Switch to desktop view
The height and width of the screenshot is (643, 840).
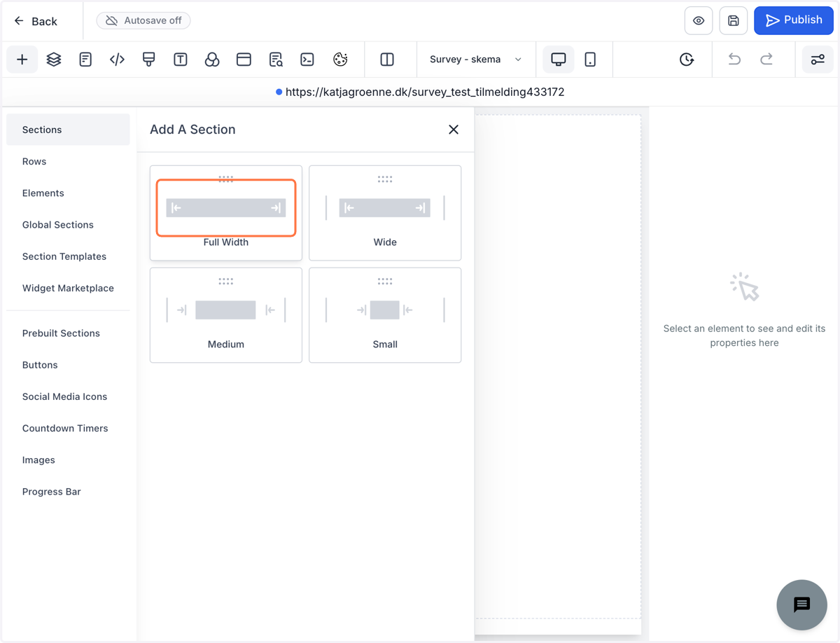pyautogui.click(x=559, y=60)
